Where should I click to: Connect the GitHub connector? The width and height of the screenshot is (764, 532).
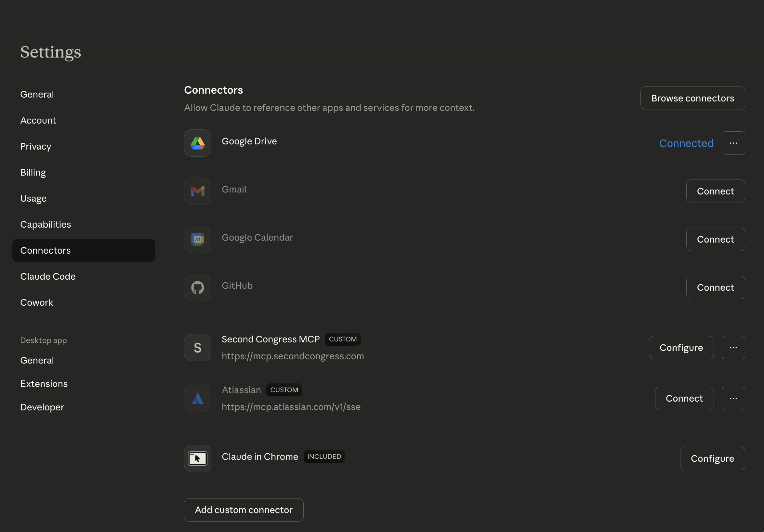click(716, 287)
